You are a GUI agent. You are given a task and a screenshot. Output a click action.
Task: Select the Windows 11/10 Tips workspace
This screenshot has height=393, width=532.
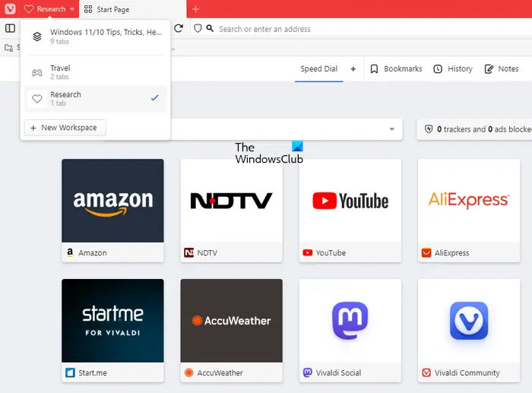click(97, 36)
